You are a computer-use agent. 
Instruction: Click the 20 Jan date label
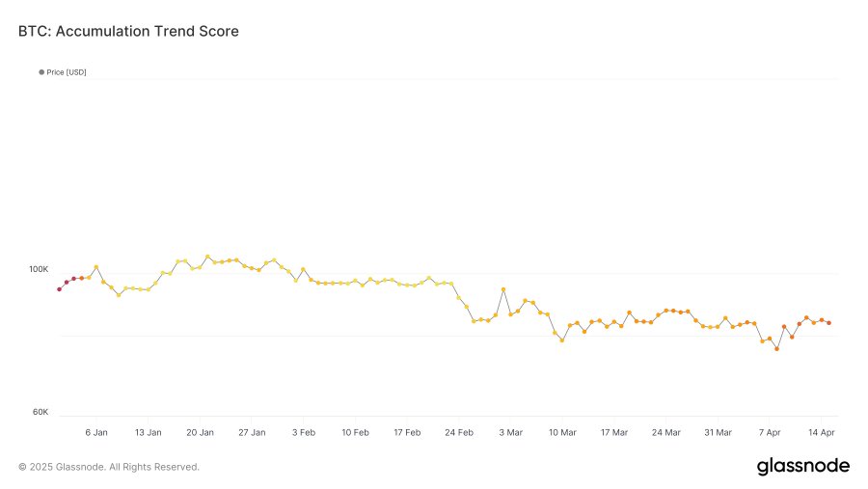200,433
